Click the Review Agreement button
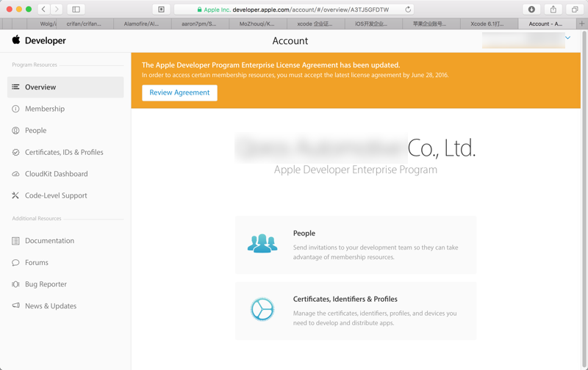 pyautogui.click(x=179, y=92)
